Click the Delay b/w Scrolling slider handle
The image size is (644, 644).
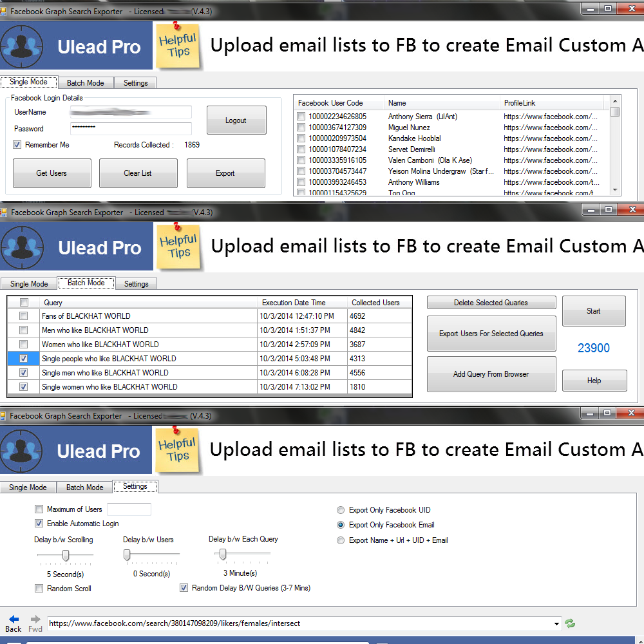(x=66, y=555)
